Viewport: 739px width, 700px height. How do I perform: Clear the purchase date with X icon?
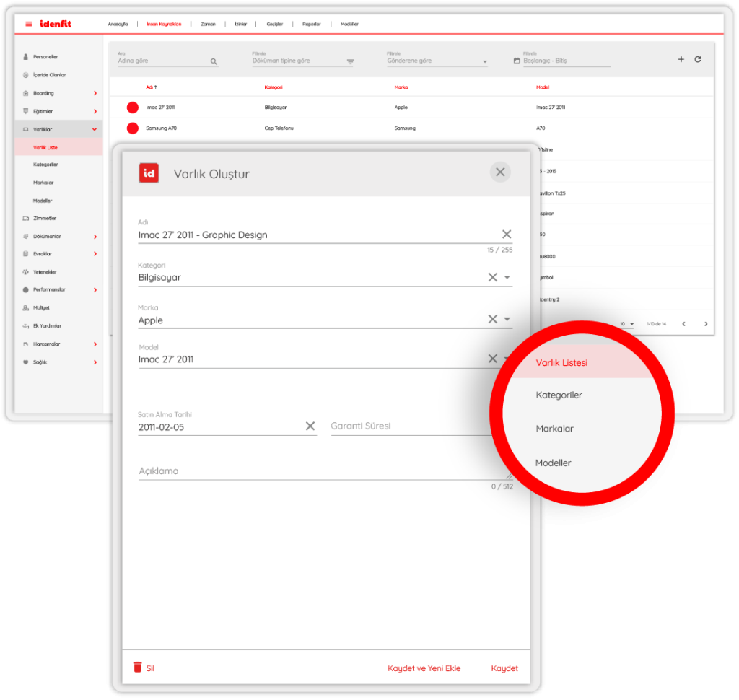(310, 426)
